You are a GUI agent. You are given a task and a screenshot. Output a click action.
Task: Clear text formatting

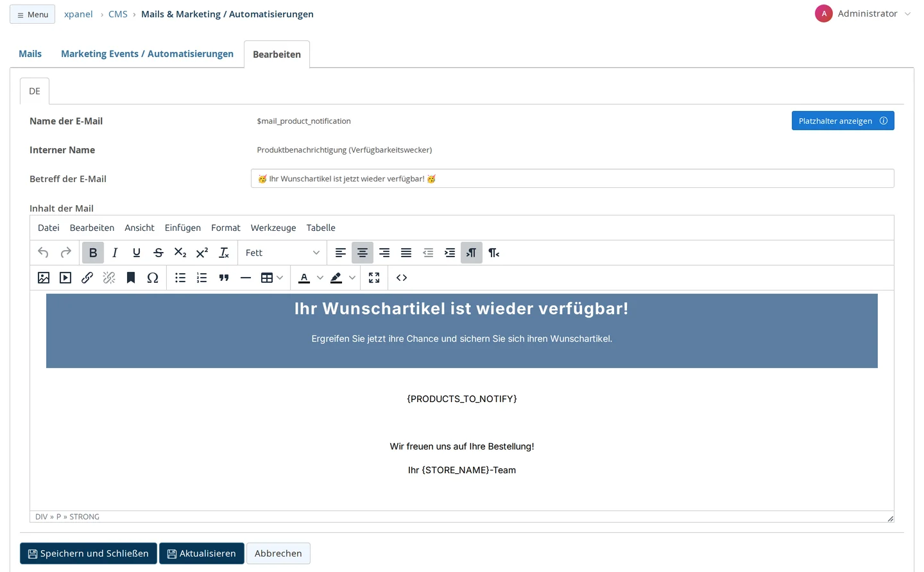(224, 253)
